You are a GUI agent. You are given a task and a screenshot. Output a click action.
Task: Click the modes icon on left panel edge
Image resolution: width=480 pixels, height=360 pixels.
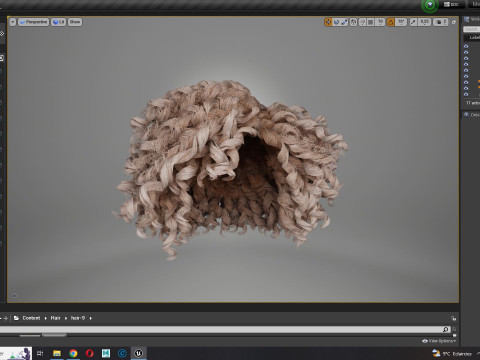coord(2,33)
